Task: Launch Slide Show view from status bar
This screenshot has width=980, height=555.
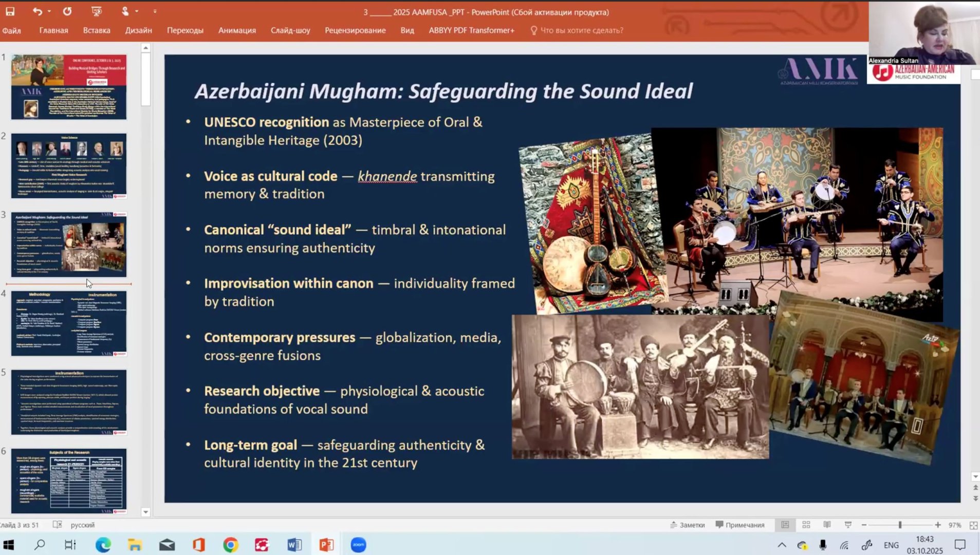Action: click(848, 525)
